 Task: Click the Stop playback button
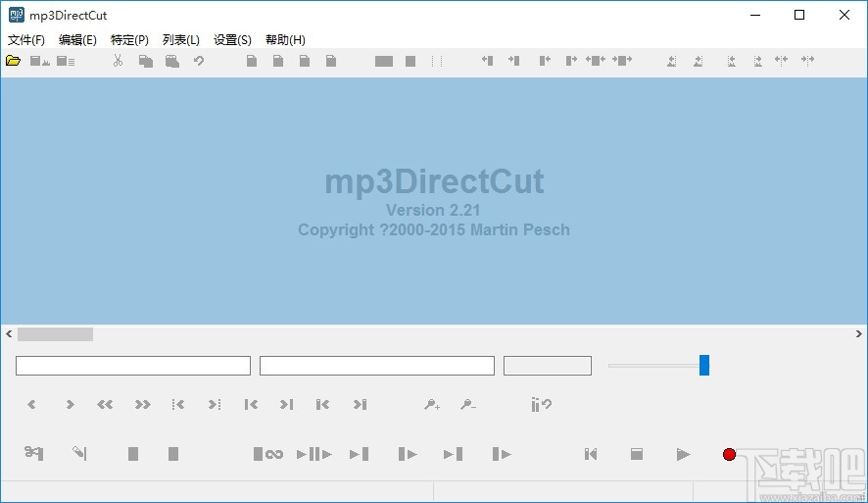tap(637, 454)
